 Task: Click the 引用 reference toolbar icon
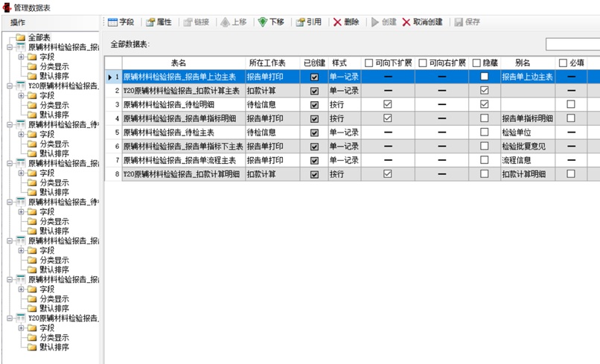301,22
